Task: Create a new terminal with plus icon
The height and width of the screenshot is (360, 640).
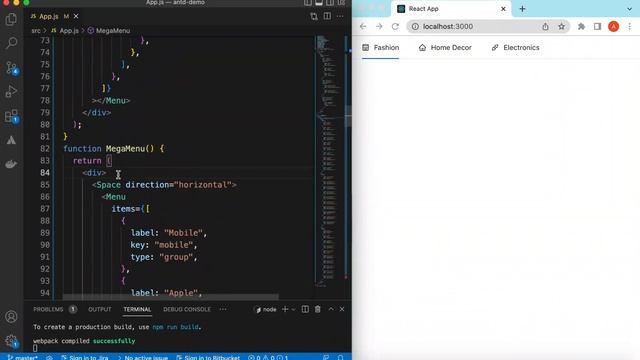Action: tap(285, 309)
